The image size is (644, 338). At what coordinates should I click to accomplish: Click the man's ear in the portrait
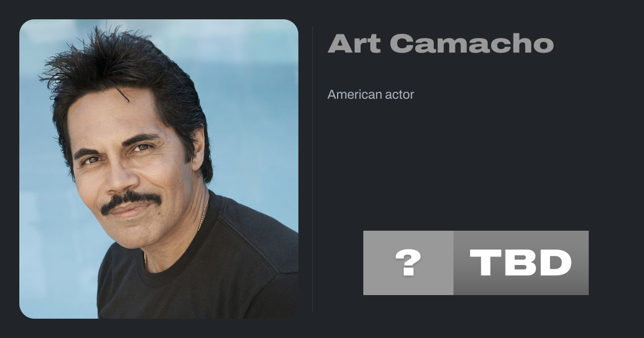(198, 149)
